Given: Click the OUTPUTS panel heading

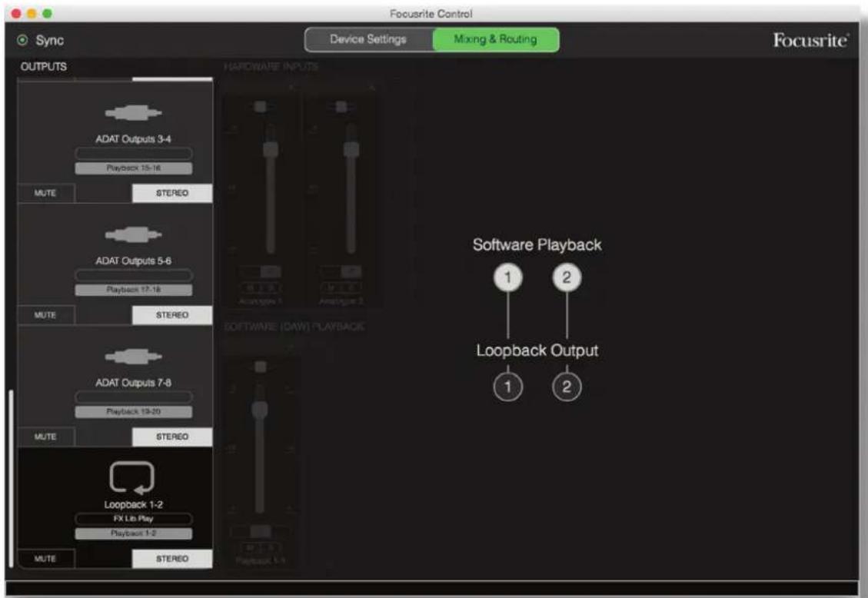Looking at the screenshot, I should pos(44,66).
